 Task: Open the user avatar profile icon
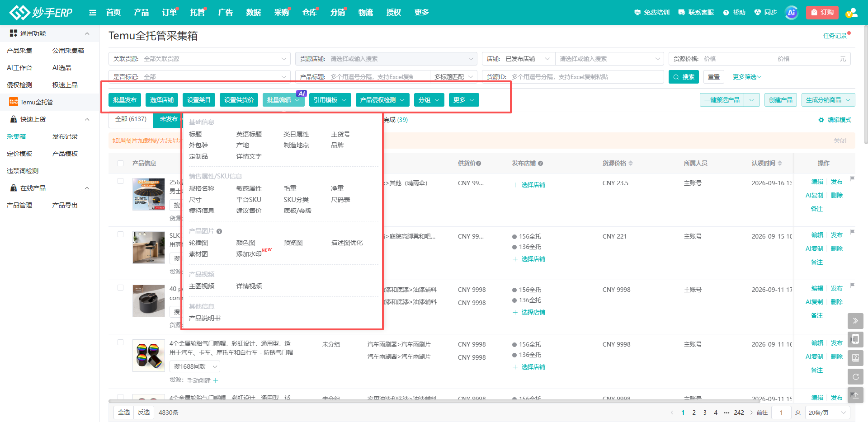pyautogui.click(x=852, y=13)
